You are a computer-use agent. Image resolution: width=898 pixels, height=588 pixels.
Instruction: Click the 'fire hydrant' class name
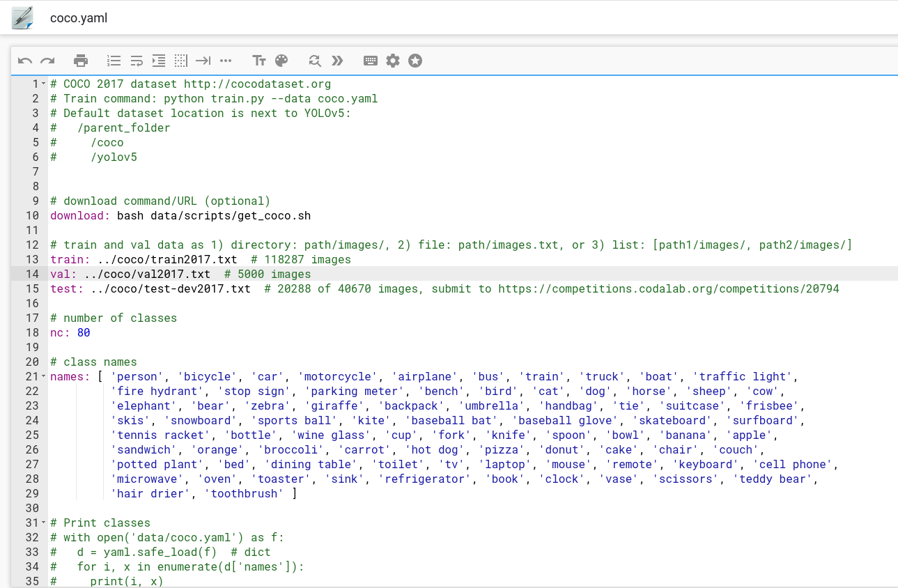pyautogui.click(x=157, y=391)
